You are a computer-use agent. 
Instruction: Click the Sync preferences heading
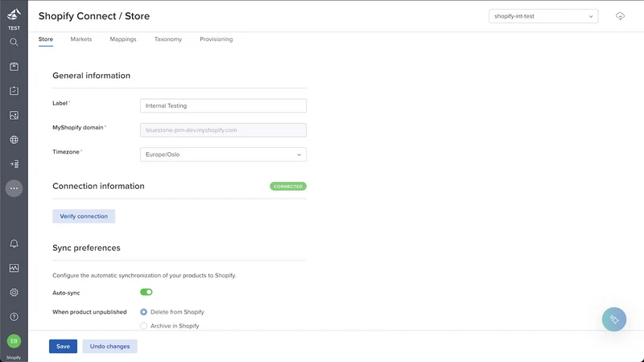[86, 248]
